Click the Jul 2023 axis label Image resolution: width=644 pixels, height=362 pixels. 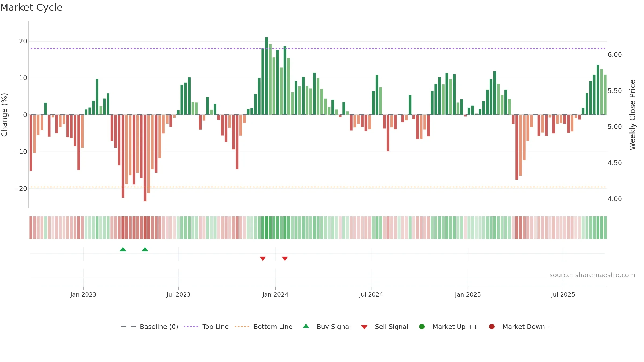[x=178, y=294]
